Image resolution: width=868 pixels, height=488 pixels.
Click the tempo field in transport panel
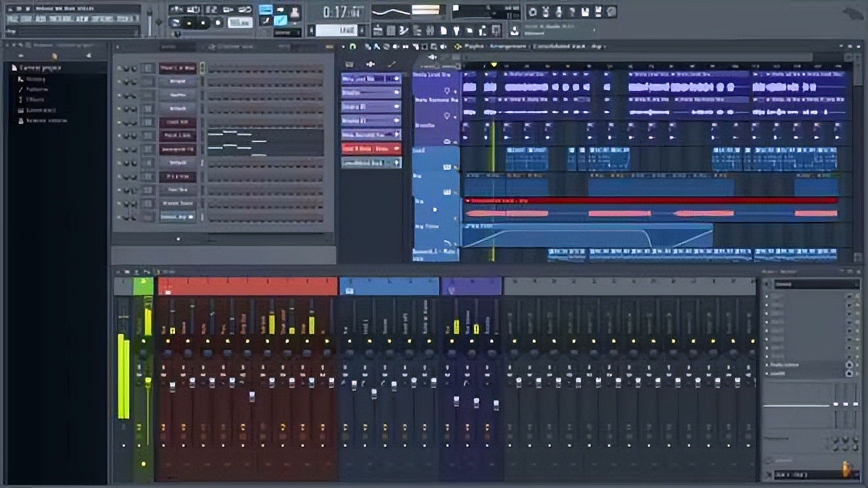click(239, 23)
